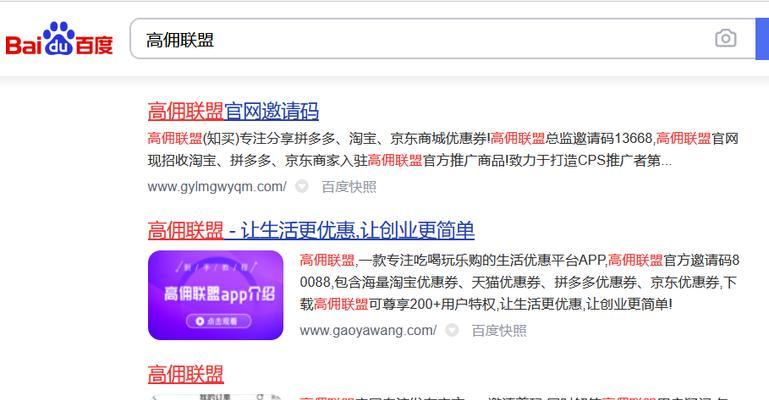Click the www.gaoyawang.com/ URL

tap(368, 330)
